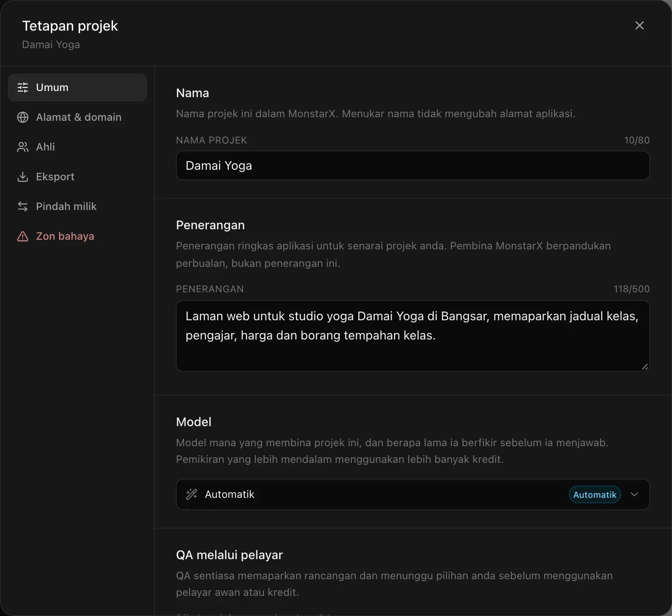Screen dimensions: 672x616
Task: Click the download icon beside Eksport
Action: [x=23, y=177]
